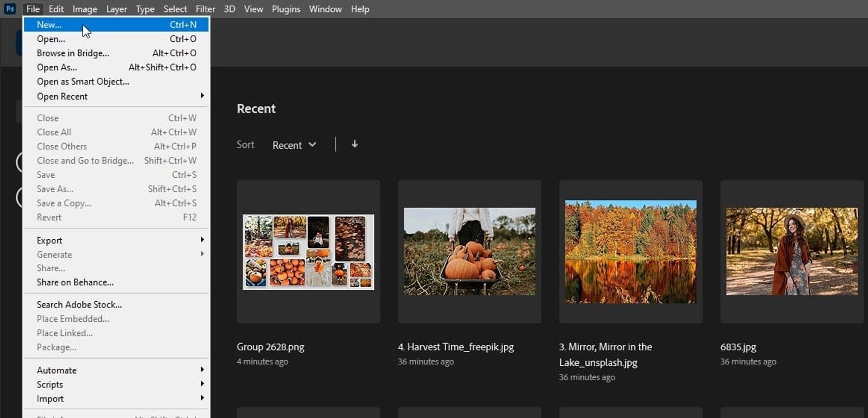The width and height of the screenshot is (868, 418).
Task: Click the Photoshop logo icon
Action: click(x=9, y=9)
